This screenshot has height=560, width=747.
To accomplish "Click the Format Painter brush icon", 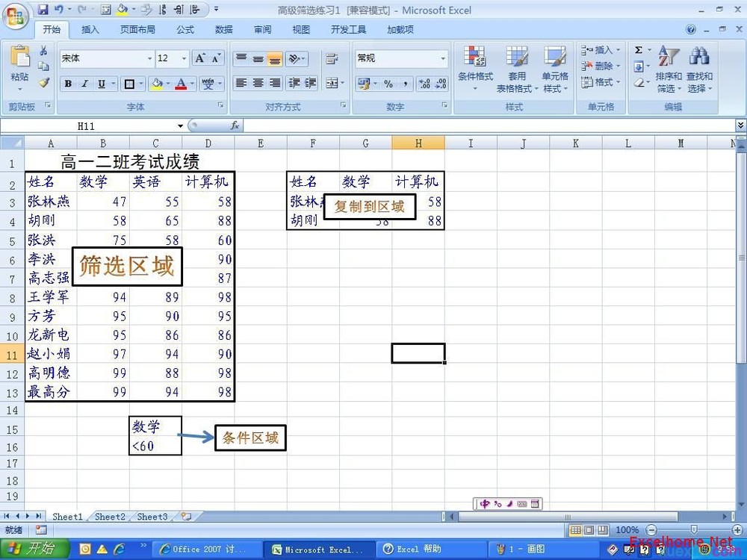I will coord(44,82).
